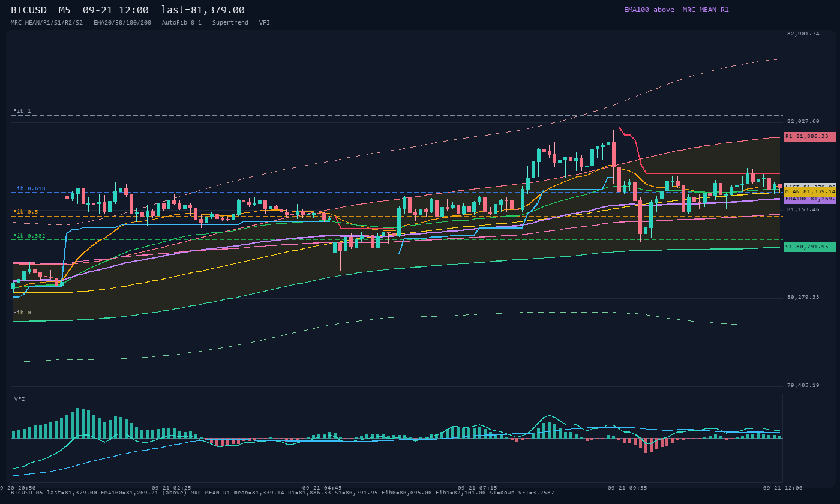Click the BTCUSD symbol title
Image resolution: width=840 pixels, height=504 pixels.
(x=29, y=10)
